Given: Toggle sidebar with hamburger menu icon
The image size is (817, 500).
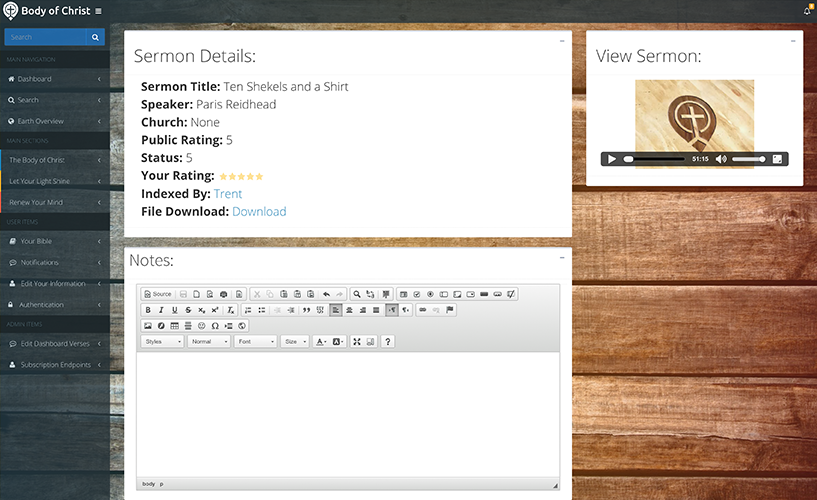Looking at the screenshot, I should 98,11.
